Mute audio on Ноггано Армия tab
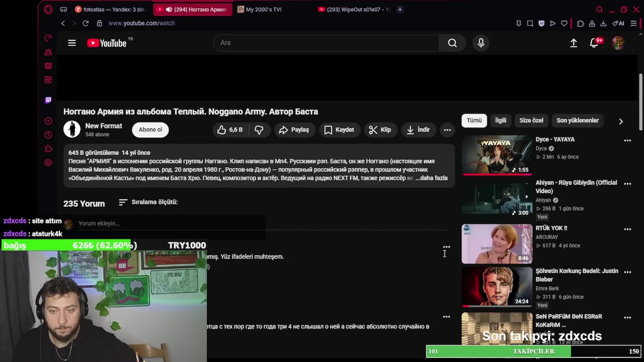The width and height of the screenshot is (644, 362). click(x=169, y=10)
